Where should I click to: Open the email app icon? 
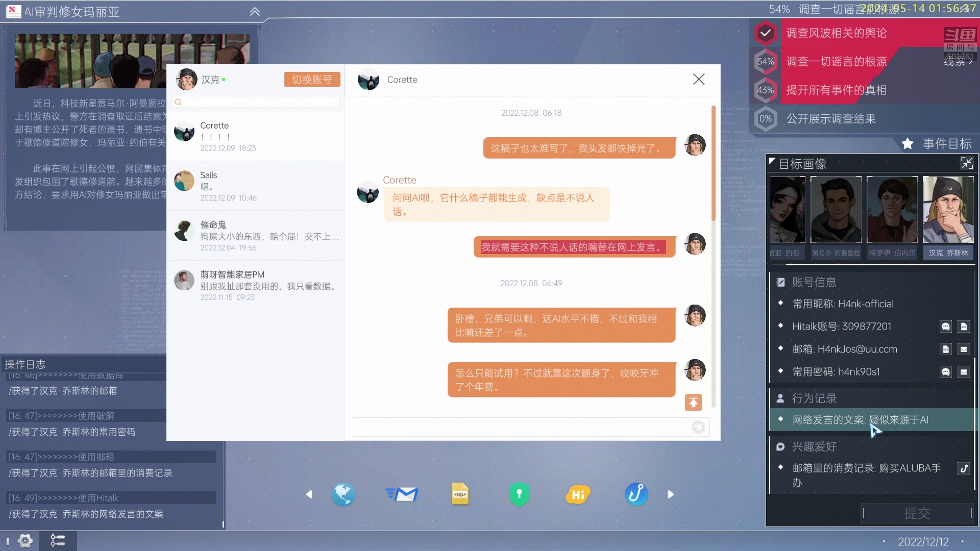(402, 494)
